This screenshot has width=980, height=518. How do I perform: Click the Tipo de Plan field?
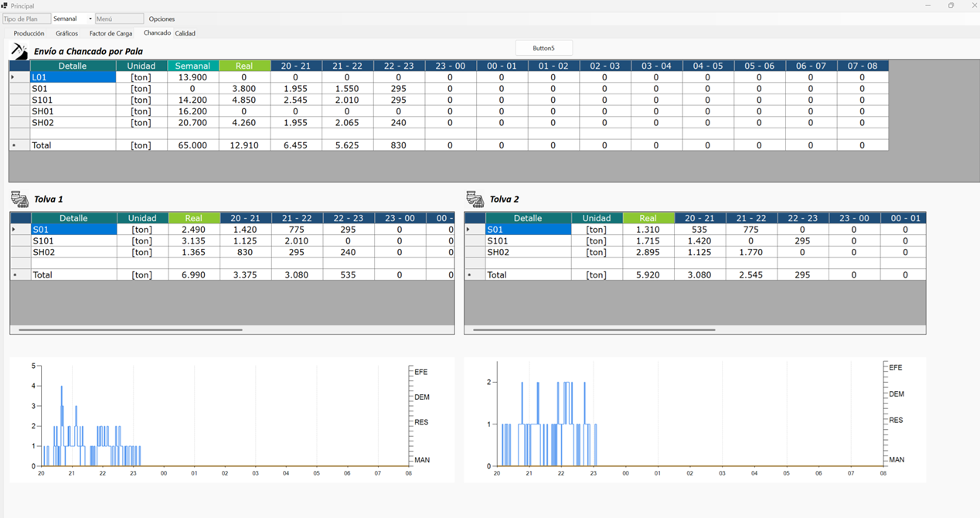coord(26,19)
